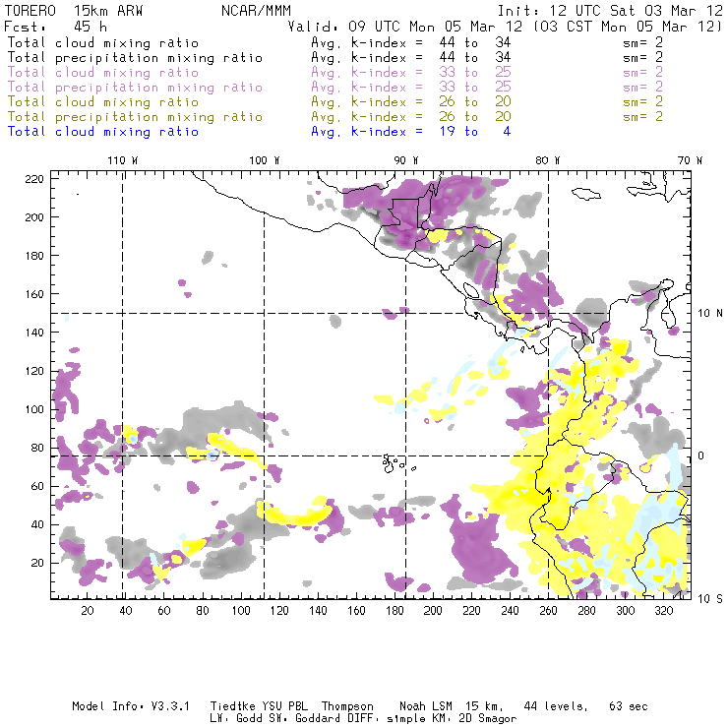Click the '10 S' latitude label
Viewport: 728px width, 728px height.
coord(710,599)
